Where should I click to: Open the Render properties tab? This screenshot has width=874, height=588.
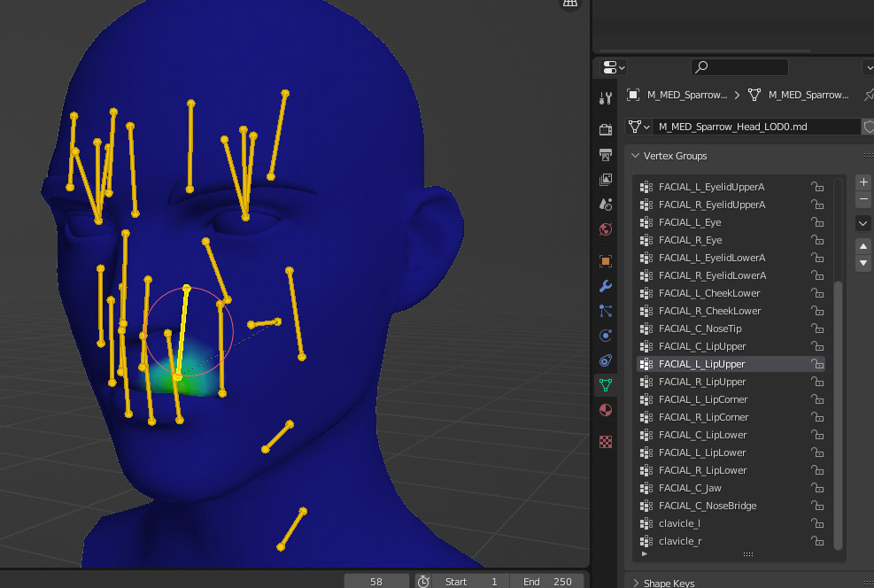[x=606, y=128]
